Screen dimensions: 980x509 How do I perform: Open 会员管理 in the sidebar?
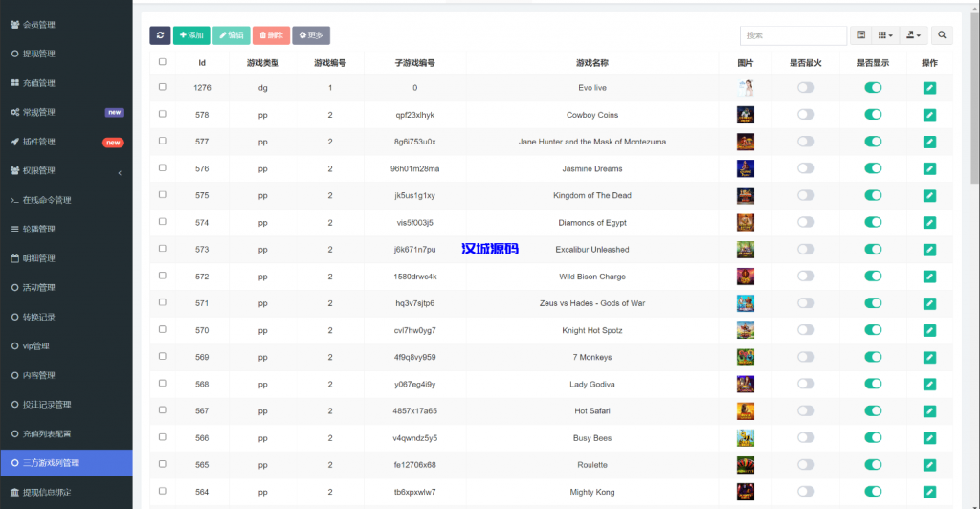point(38,25)
